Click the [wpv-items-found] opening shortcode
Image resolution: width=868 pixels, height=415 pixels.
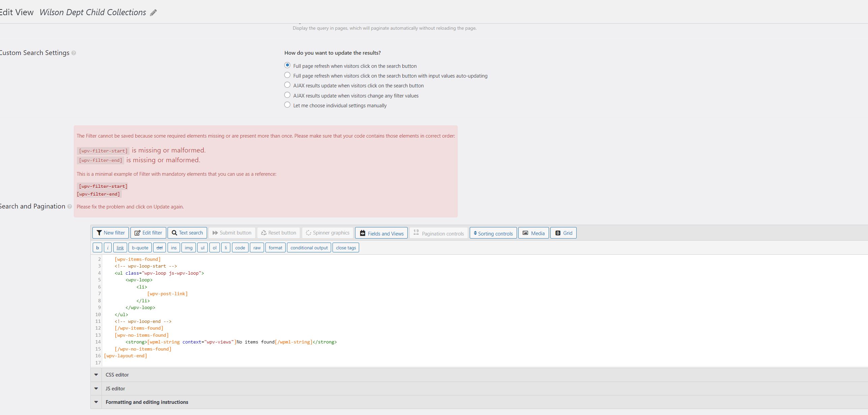(x=138, y=259)
